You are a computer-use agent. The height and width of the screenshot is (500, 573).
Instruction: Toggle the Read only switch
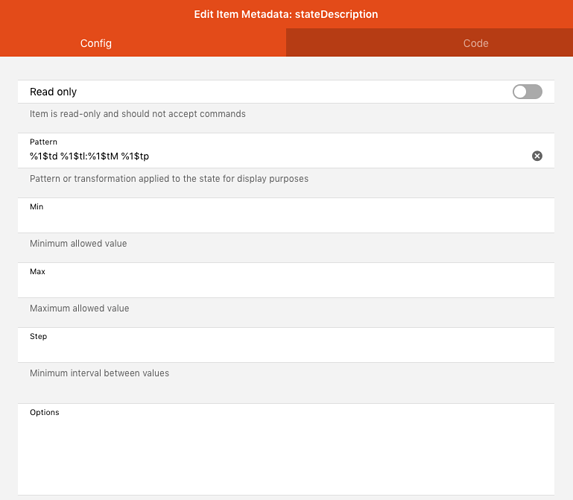pyautogui.click(x=527, y=92)
